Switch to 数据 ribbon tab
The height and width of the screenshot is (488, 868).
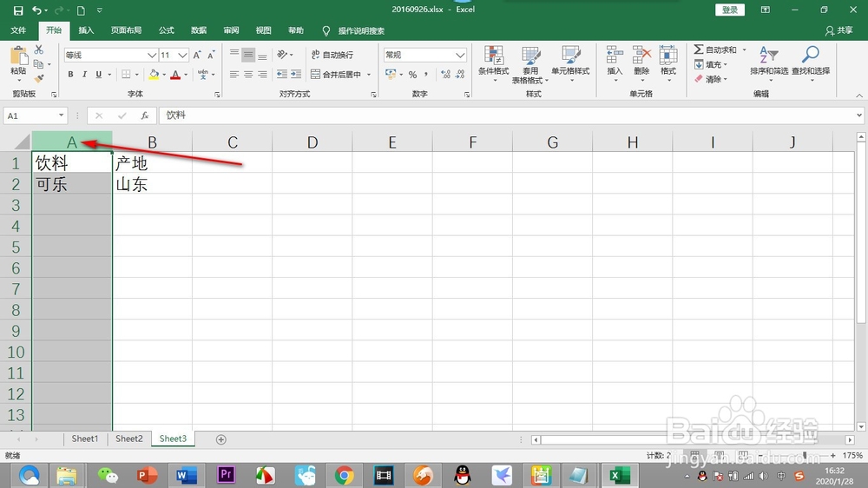199,30
